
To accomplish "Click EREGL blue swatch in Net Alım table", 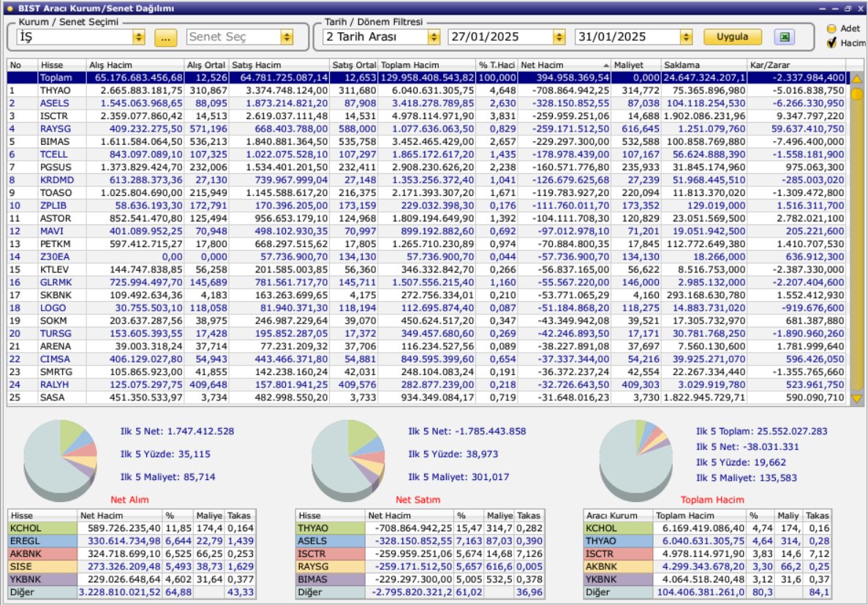I will (x=42, y=541).
